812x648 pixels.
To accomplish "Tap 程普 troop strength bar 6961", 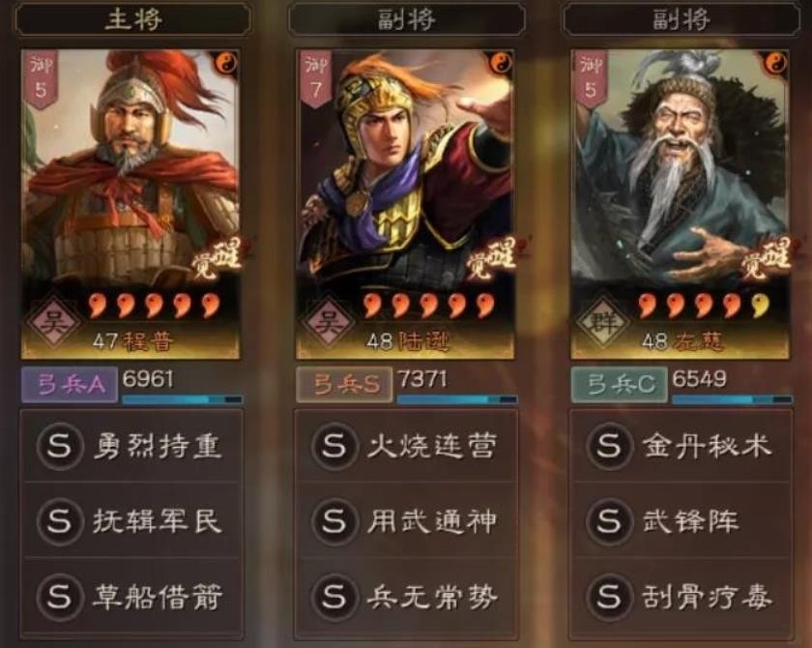I will tap(183, 399).
